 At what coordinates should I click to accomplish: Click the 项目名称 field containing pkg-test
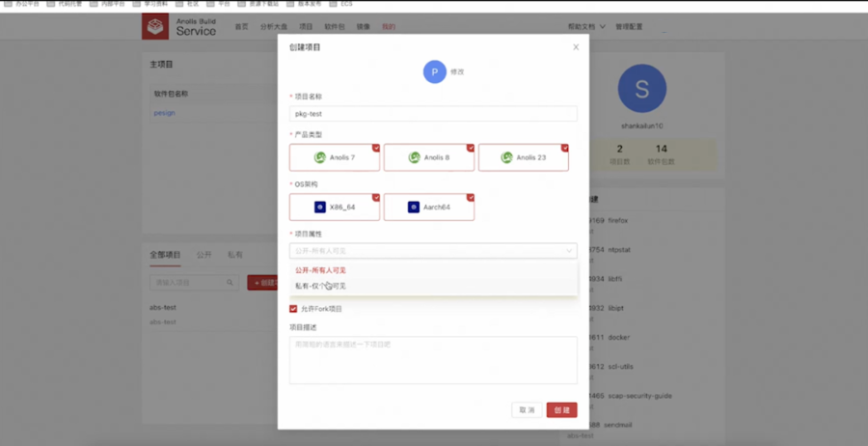click(433, 114)
